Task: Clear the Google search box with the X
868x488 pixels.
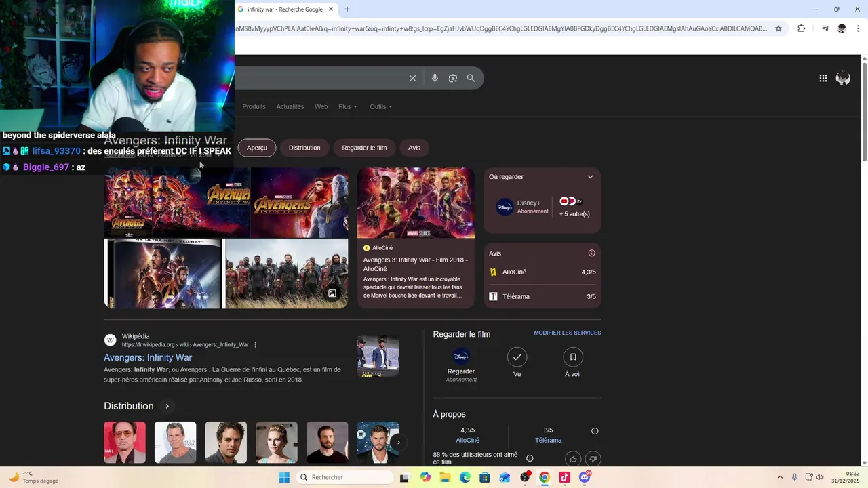Action: point(412,78)
